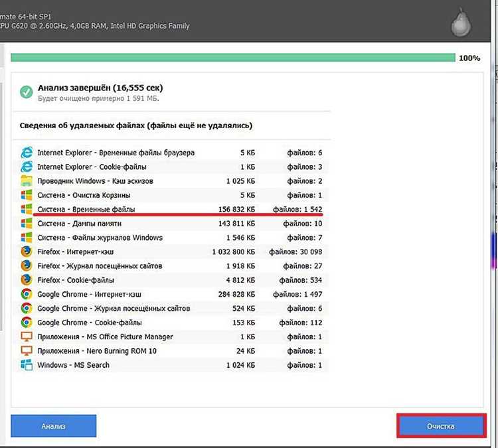Click the green checkmark analysis complete icon
This screenshot has width=498, height=448.
27,92
